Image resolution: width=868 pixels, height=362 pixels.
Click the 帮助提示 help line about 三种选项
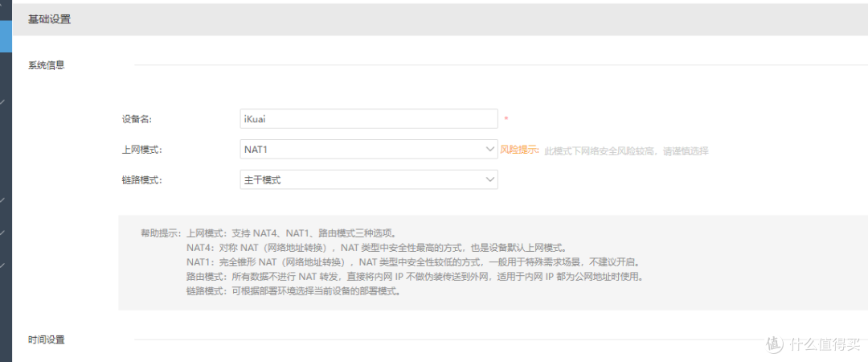[268, 232]
